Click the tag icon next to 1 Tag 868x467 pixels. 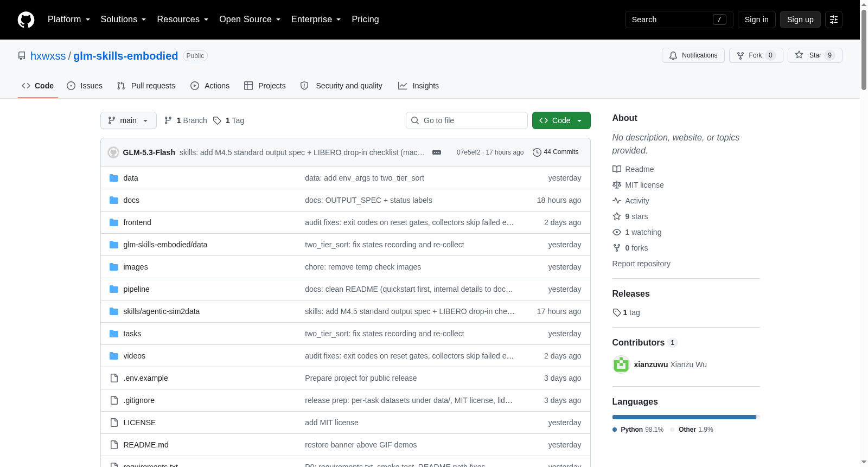pyautogui.click(x=217, y=120)
